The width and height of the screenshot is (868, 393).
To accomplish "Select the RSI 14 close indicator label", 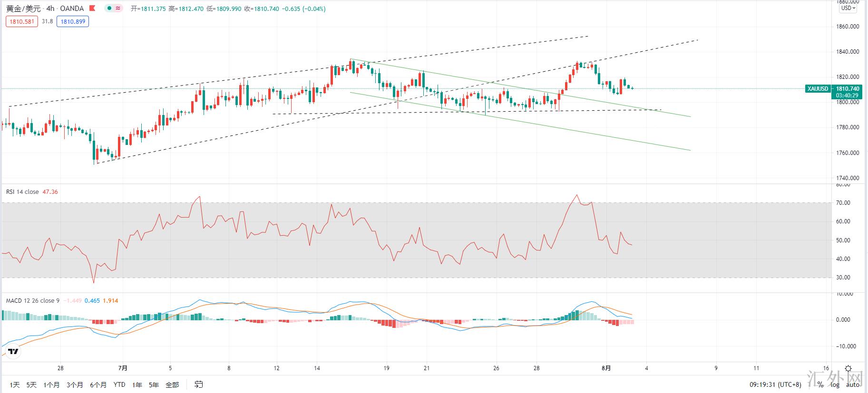I will 22,192.
